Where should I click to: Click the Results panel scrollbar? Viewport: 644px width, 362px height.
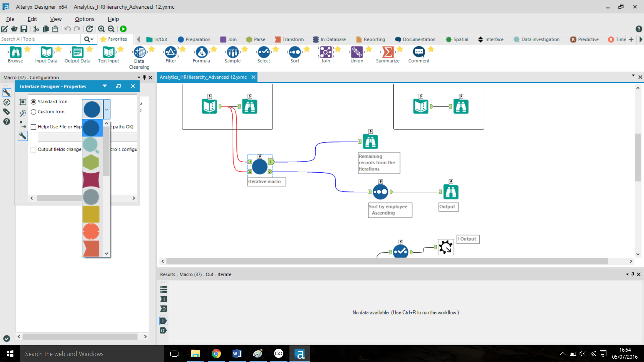coord(640,309)
